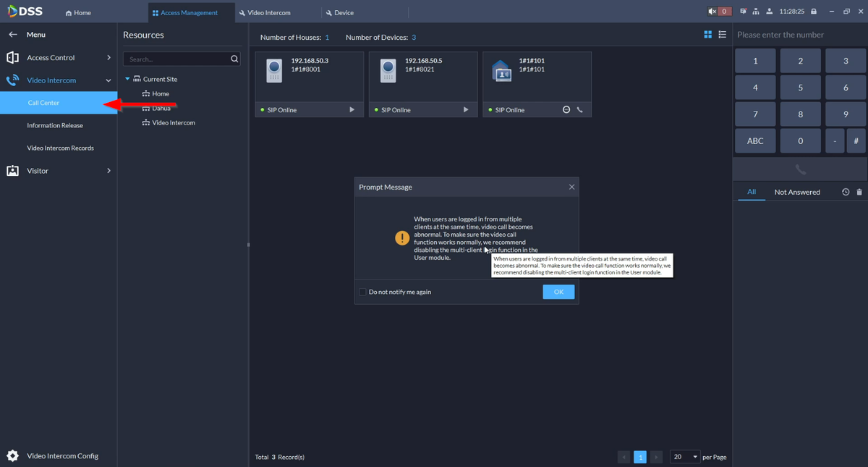868x467 pixels.
Task: Mute the alarm sound via speaker icon
Action: click(x=712, y=12)
